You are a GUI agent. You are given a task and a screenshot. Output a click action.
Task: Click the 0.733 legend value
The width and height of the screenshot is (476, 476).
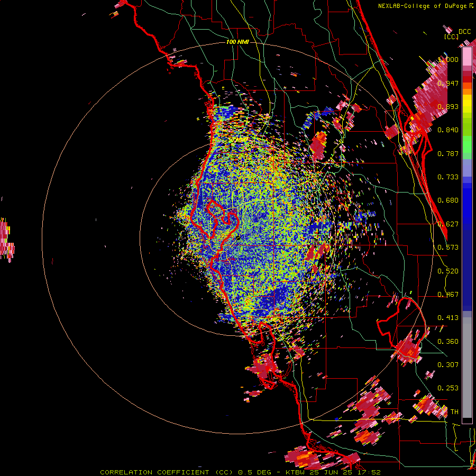click(x=448, y=177)
